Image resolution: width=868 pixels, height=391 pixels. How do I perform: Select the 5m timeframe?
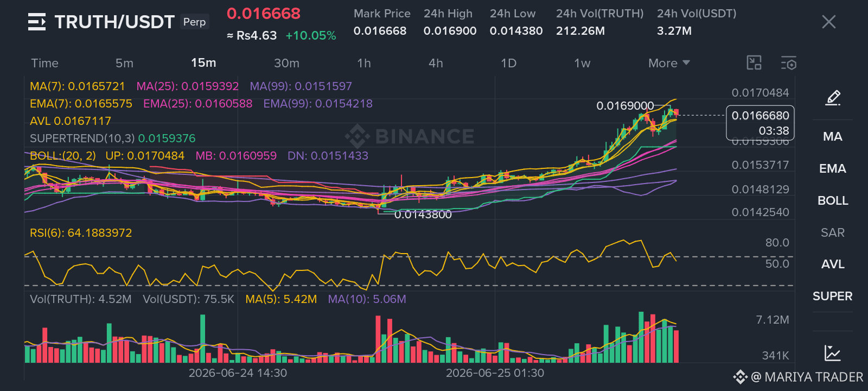[x=124, y=63]
